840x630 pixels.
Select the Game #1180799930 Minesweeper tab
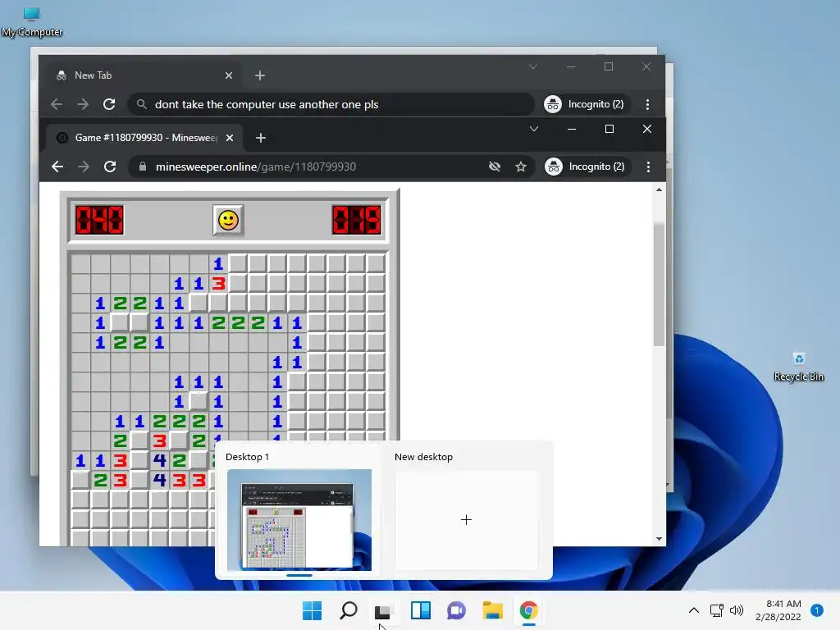pos(144,138)
